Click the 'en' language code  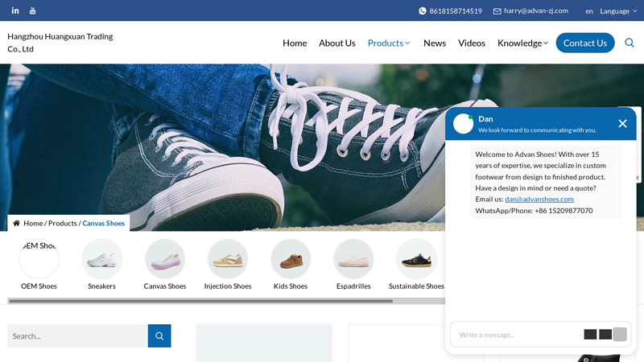[589, 11]
